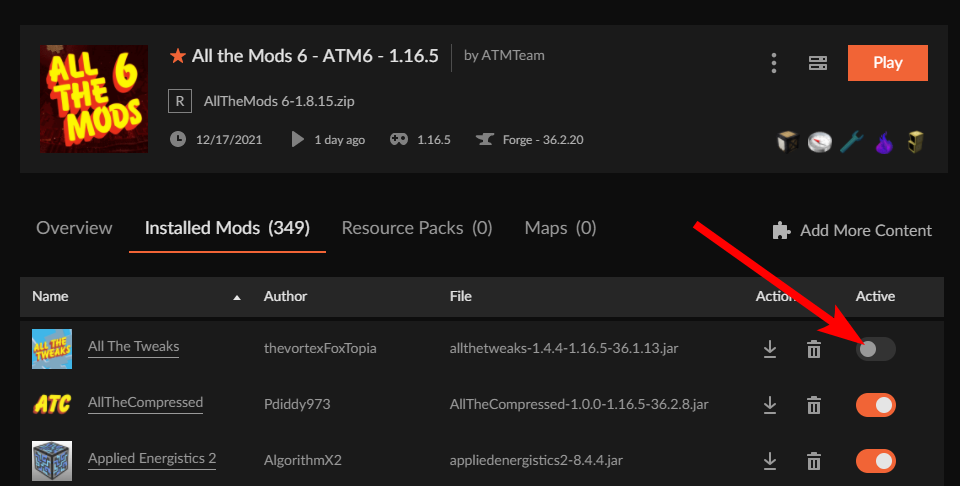960x486 pixels.
Task: Click trash icon for AllTheCompressed
Action: (814, 405)
